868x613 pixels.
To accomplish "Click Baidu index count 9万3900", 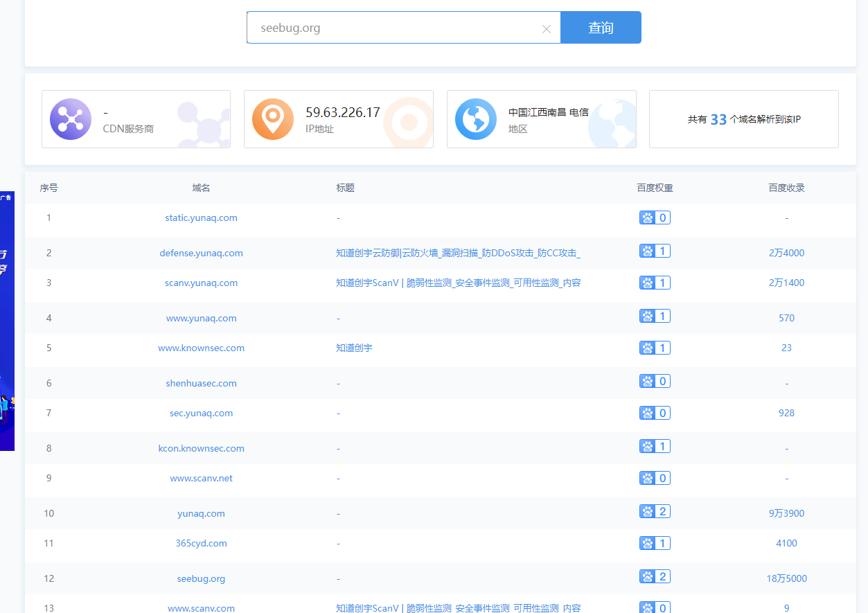I will tap(786, 513).
